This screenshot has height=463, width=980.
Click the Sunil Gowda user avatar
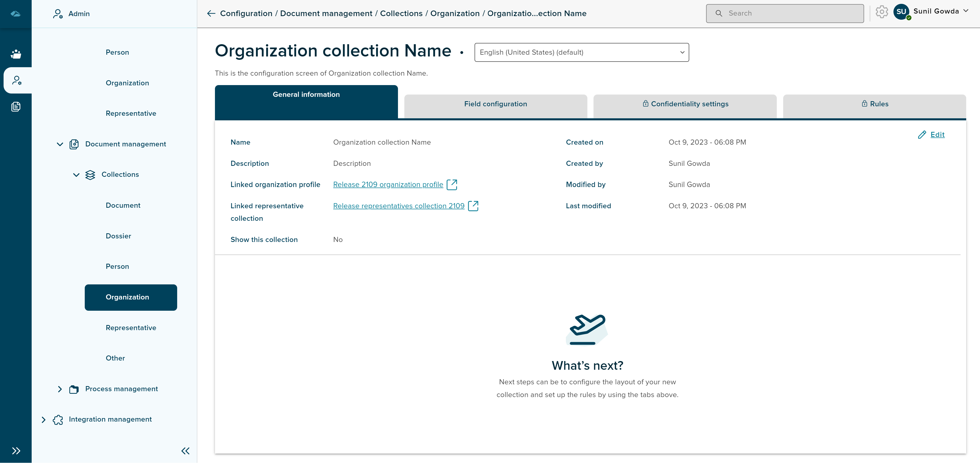click(901, 12)
